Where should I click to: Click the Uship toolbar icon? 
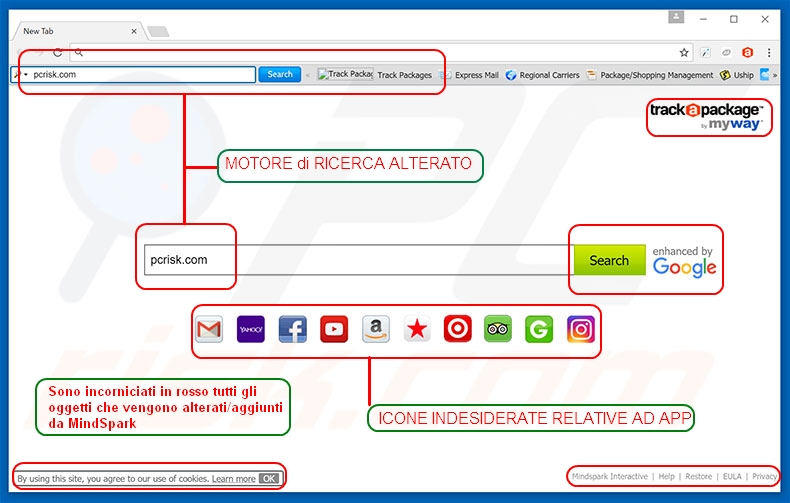click(725, 75)
